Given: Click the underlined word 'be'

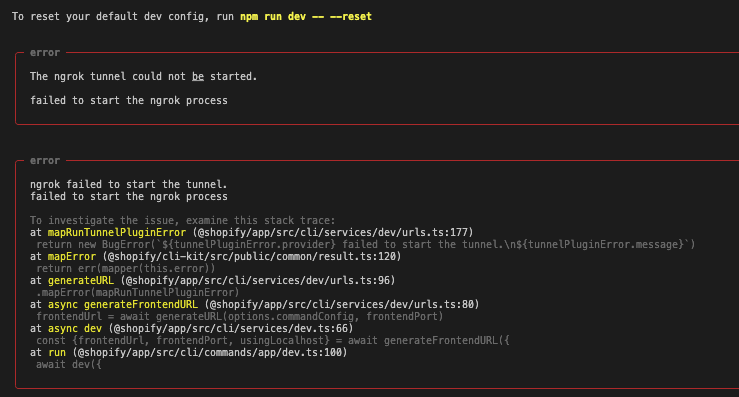Looking at the screenshot, I should [x=198, y=76].
